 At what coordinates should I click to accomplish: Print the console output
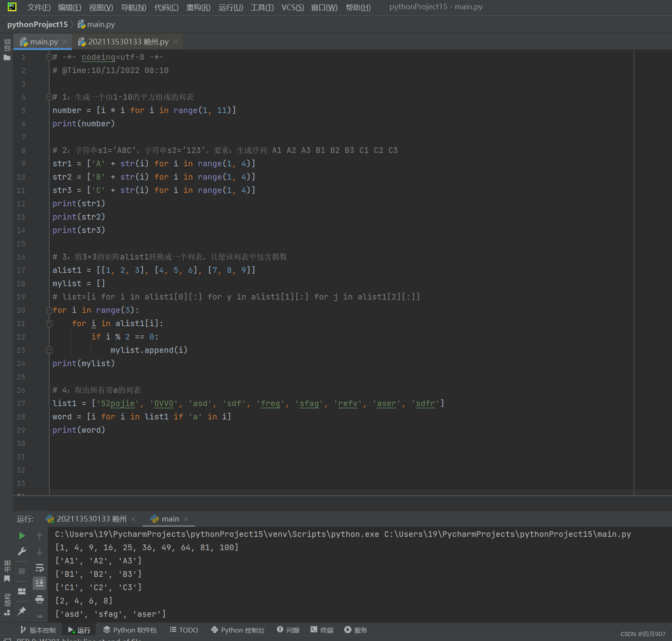[40, 599]
